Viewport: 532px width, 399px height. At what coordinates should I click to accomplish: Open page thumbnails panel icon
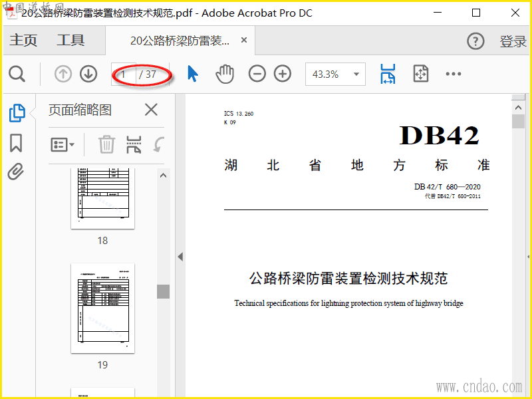[17, 112]
